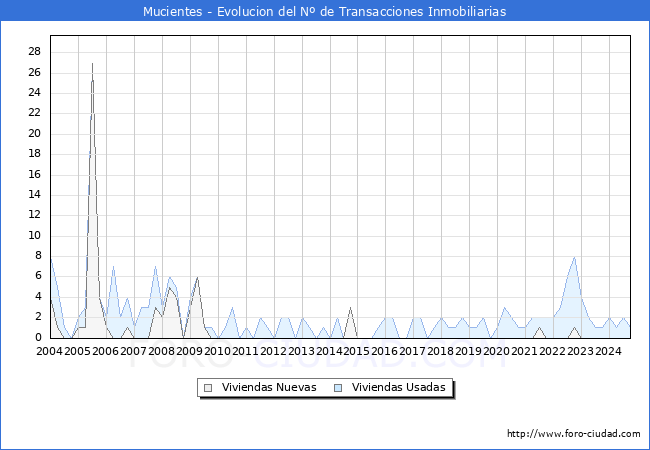Image resolution: width=650 pixels, height=450 pixels.
Task: Select the Viviendas Nuevas legend label
Action: 268,387
